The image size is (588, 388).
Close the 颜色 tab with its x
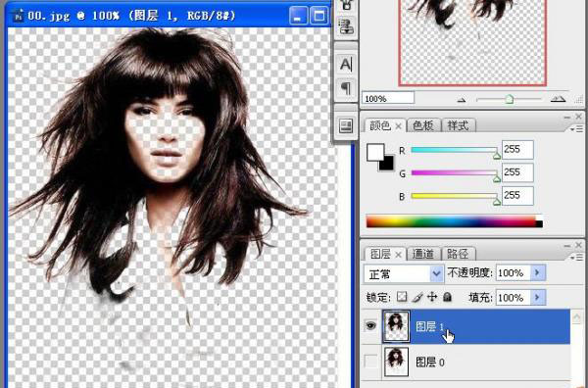(x=398, y=126)
